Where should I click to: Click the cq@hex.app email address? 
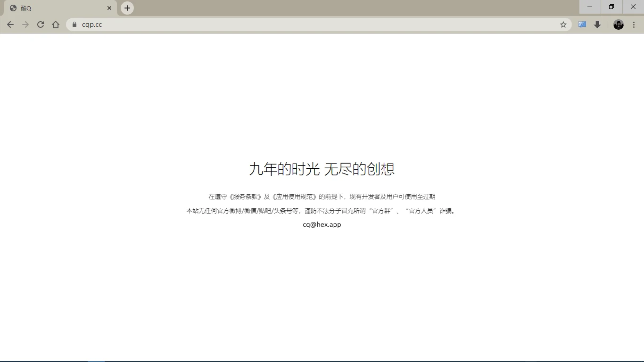click(x=322, y=225)
